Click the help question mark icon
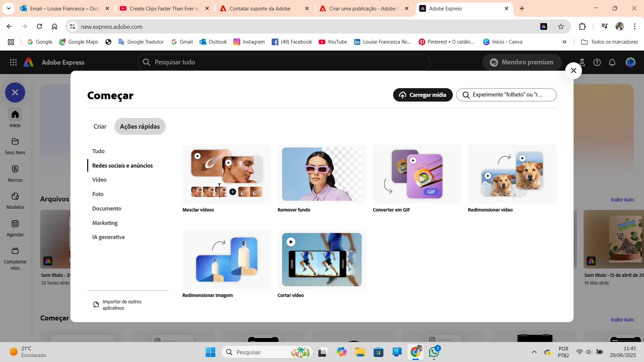644x362 pixels. coord(597,62)
